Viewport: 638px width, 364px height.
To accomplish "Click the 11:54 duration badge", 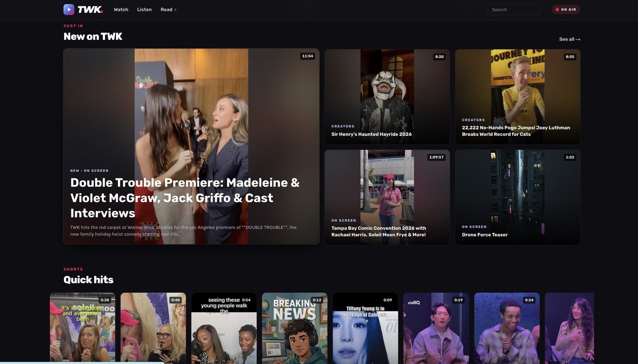I will (x=307, y=56).
